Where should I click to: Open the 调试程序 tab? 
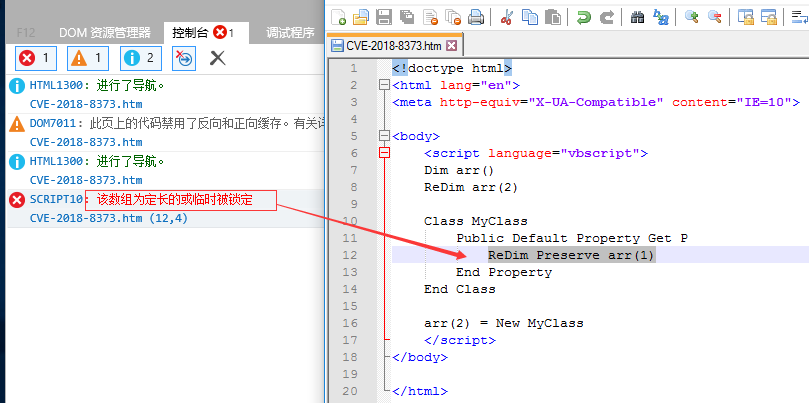tap(290, 33)
